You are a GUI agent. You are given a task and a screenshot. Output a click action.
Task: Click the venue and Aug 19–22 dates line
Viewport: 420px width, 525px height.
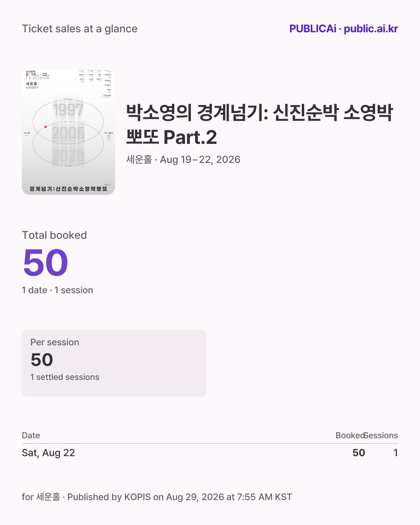click(183, 159)
